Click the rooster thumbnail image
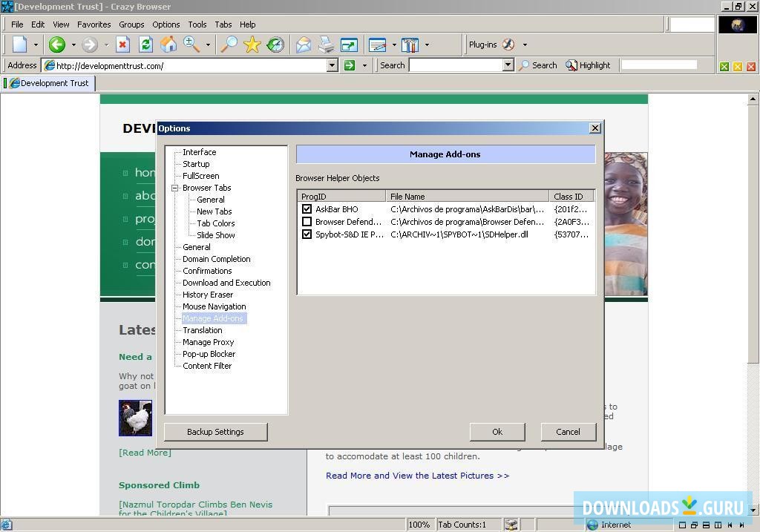Viewport: 760px width, 532px height. click(x=135, y=418)
